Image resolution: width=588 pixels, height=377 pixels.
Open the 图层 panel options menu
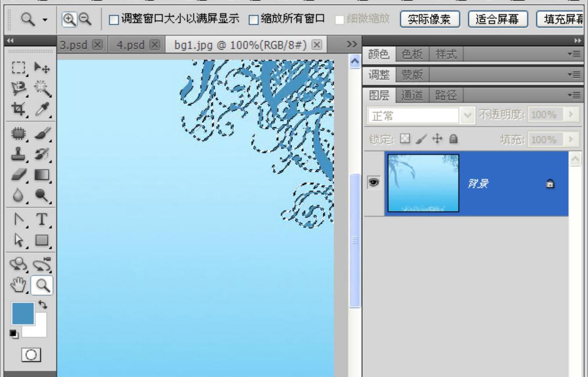576,94
